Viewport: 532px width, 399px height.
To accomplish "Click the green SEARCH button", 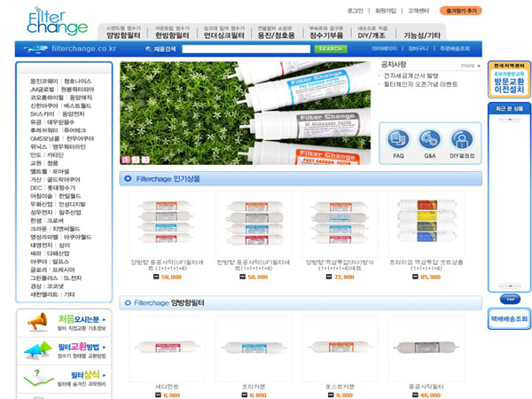I will tap(331, 49).
